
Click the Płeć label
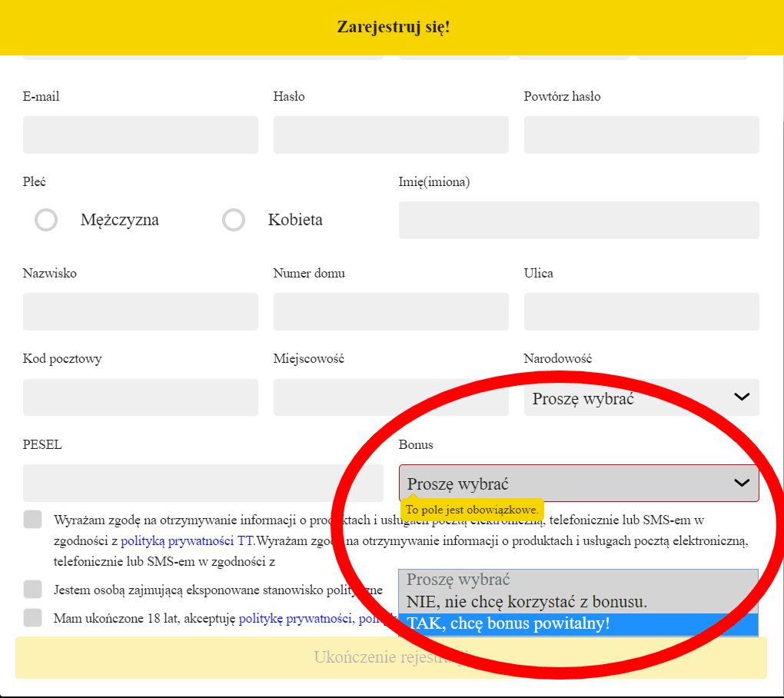coord(34,181)
